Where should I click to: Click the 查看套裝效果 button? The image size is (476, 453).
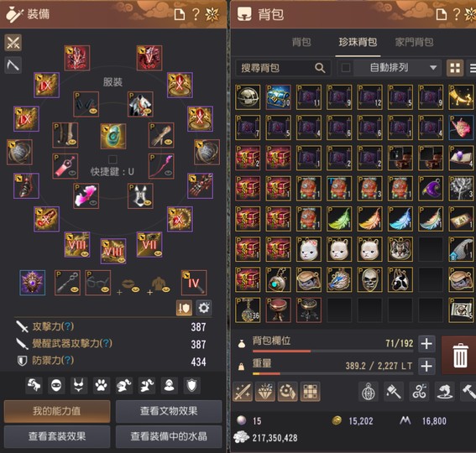pyautogui.click(x=57, y=436)
